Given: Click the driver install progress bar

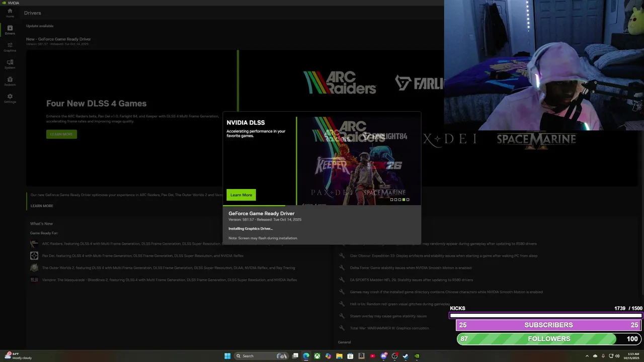Looking at the screenshot, I should tap(322, 206).
